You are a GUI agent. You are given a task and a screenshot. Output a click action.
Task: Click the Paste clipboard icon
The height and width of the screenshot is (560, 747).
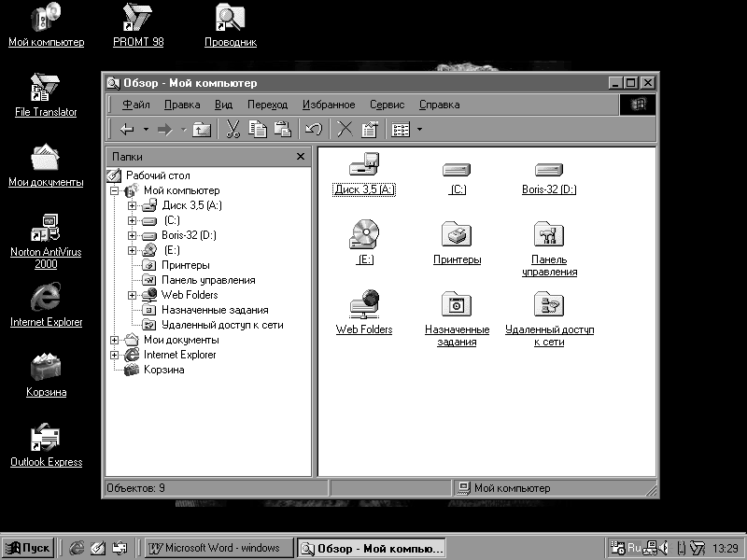(x=283, y=129)
